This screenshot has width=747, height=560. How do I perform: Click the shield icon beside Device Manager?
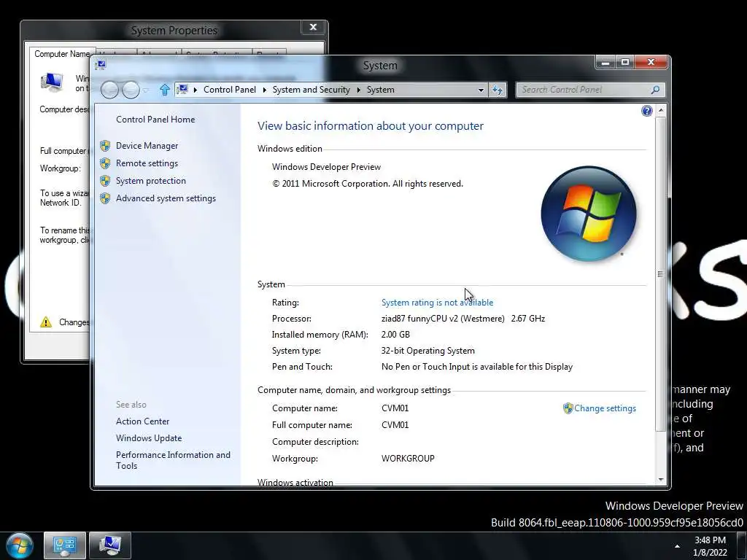[105, 146]
